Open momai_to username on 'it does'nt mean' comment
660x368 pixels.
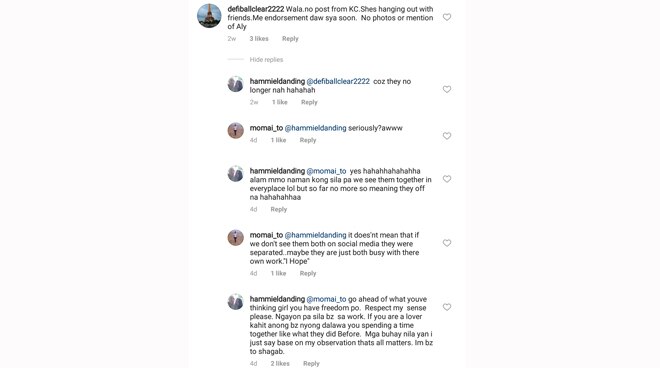point(266,235)
